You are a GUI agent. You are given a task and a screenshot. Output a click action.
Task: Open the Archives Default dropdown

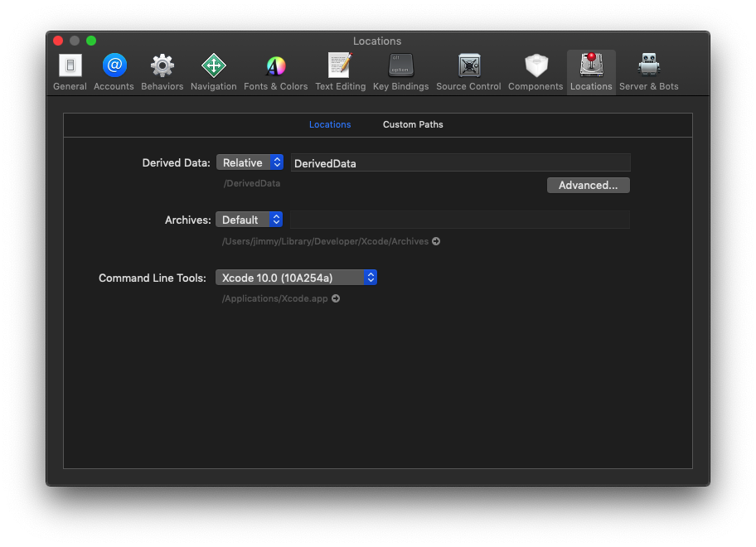(x=249, y=220)
